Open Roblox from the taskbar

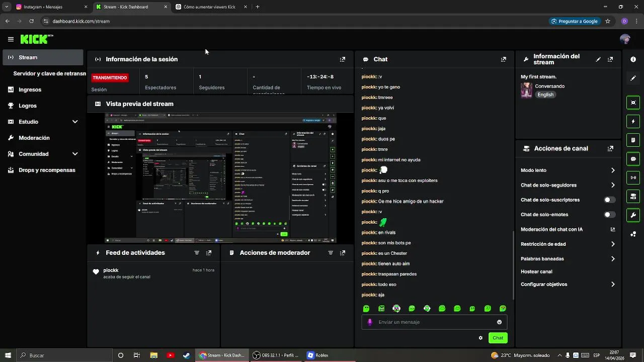tap(318, 355)
